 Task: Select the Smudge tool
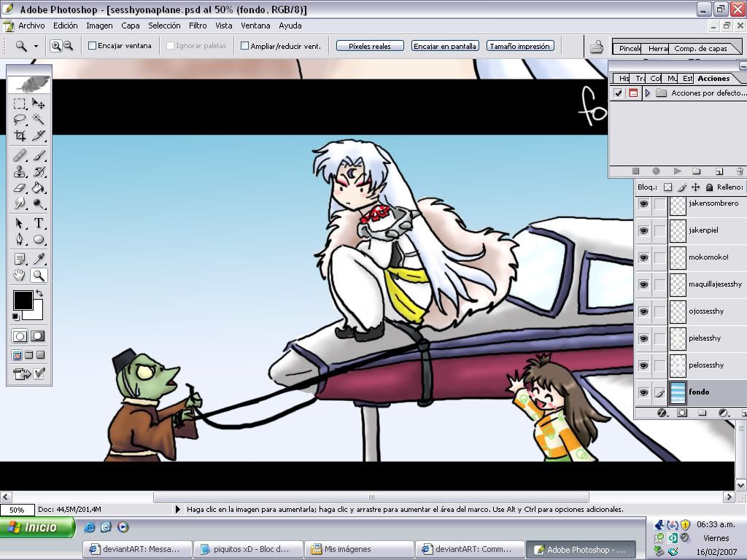pos(20,204)
